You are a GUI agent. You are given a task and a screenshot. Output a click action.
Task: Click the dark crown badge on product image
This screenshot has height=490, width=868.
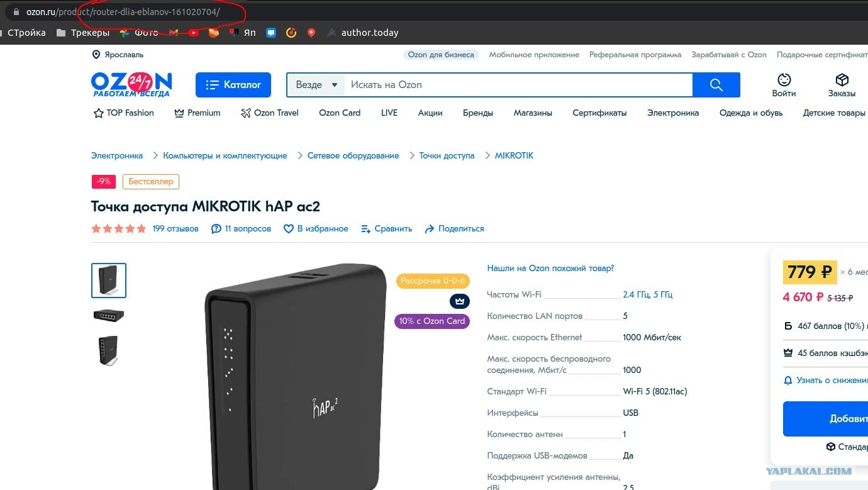[460, 301]
